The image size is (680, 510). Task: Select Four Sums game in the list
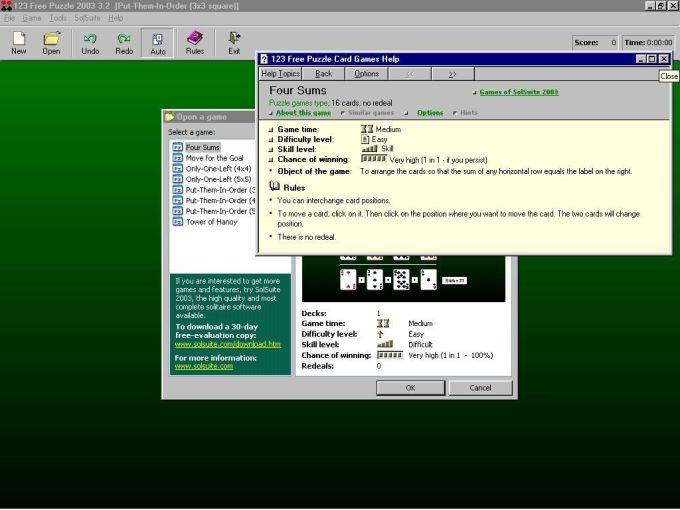click(203, 147)
